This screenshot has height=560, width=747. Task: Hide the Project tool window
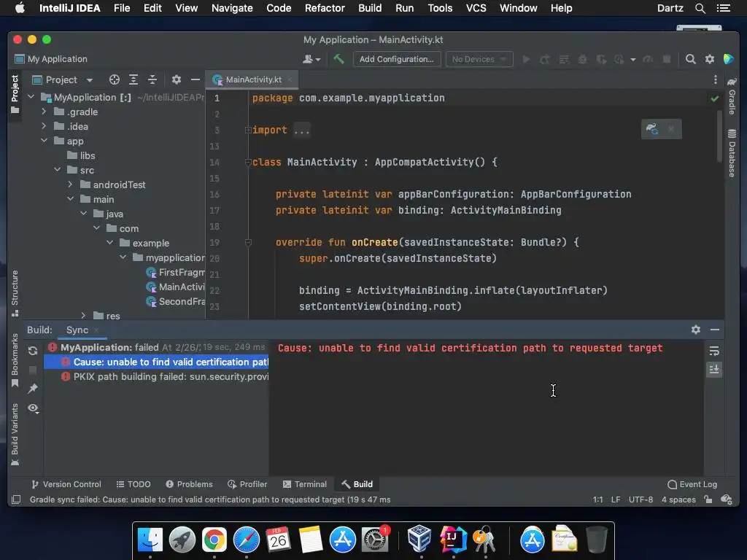tap(195, 79)
